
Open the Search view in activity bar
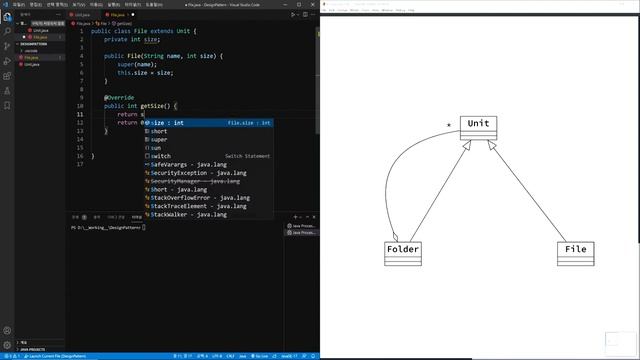7,31
